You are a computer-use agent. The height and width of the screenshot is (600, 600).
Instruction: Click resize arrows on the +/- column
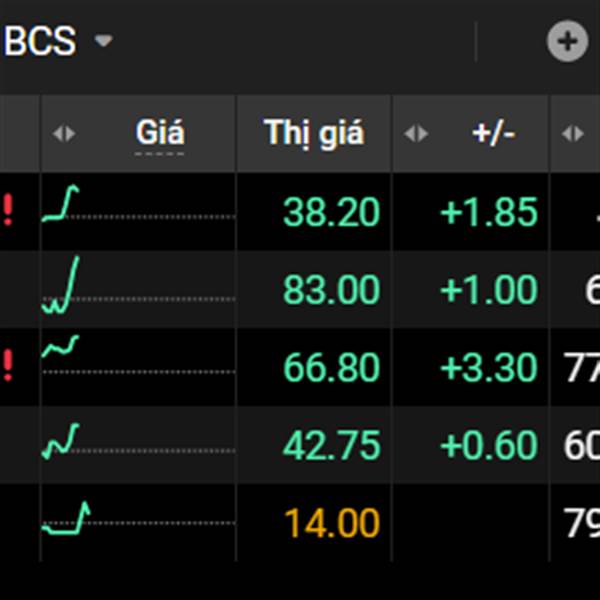click(416, 134)
